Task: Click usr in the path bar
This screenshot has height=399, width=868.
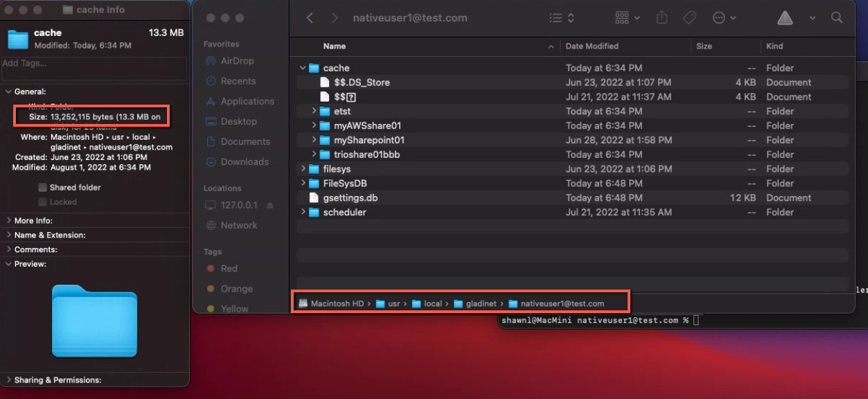Action: tap(388, 303)
